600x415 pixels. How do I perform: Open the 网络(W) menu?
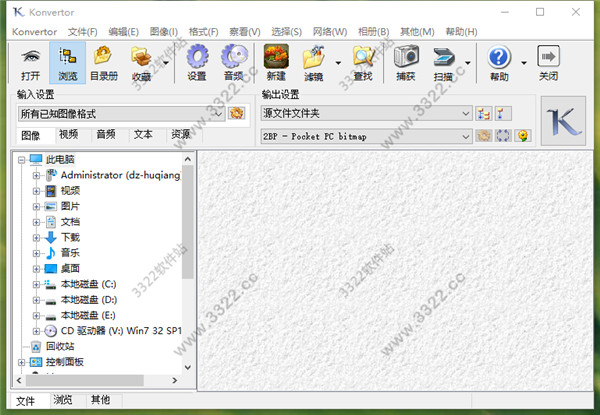330,32
